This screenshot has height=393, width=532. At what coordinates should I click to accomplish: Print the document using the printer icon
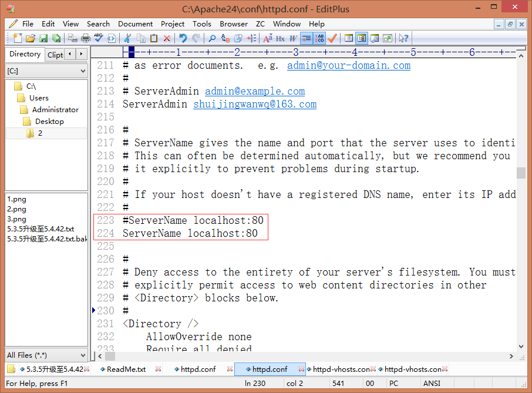pos(86,38)
